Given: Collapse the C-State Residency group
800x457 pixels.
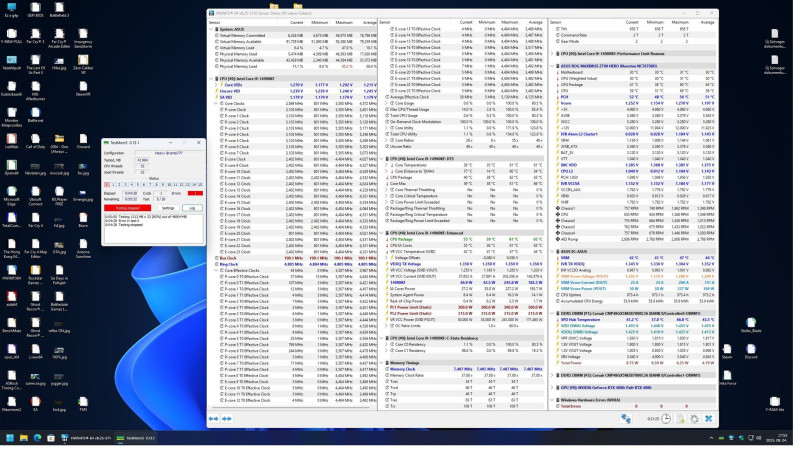Looking at the screenshot, I should click(381, 338).
